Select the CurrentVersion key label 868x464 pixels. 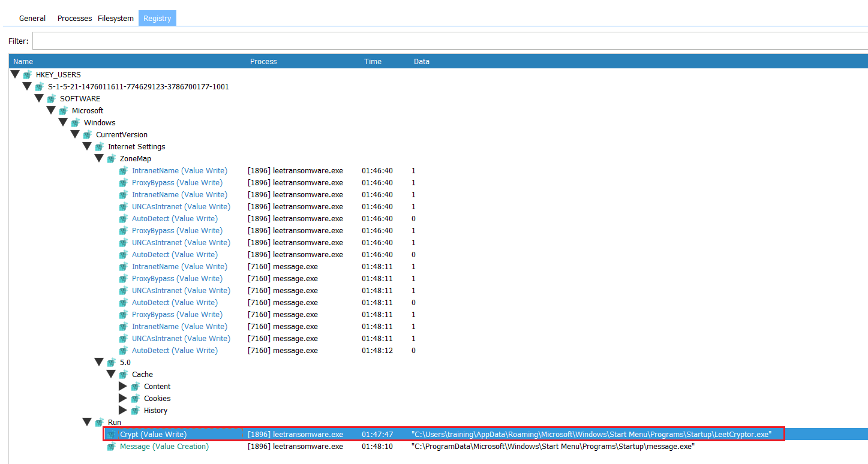click(x=121, y=134)
